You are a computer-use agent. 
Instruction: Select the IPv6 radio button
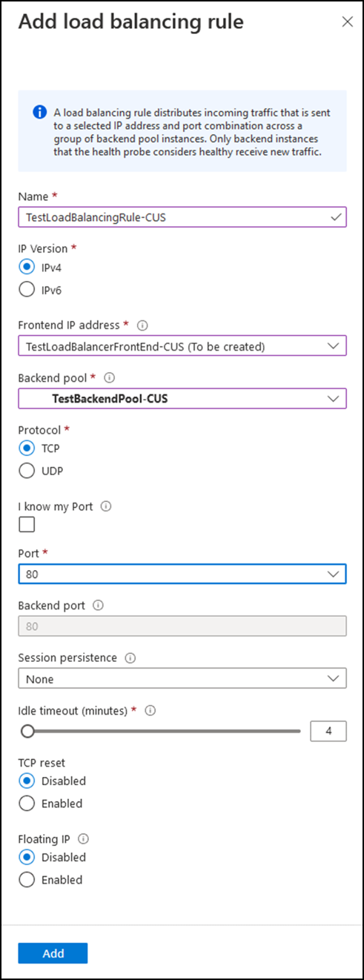(27, 290)
